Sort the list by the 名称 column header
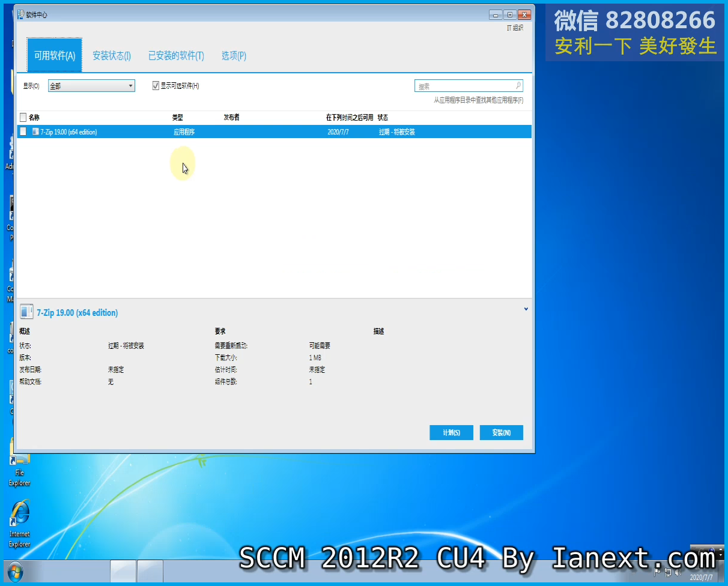Image resolution: width=728 pixels, height=586 pixels. pyautogui.click(x=34, y=118)
